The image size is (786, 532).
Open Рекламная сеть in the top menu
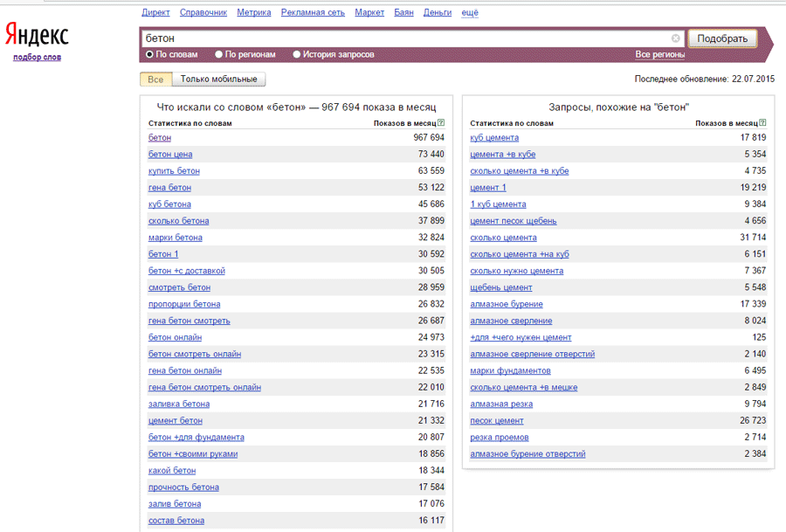coord(313,12)
